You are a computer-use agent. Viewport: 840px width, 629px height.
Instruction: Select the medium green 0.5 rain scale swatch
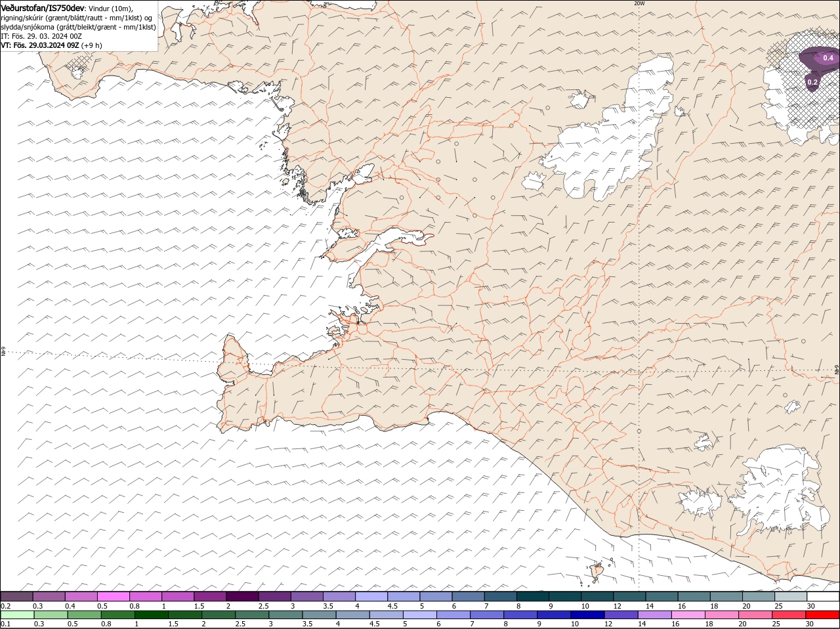(85, 615)
